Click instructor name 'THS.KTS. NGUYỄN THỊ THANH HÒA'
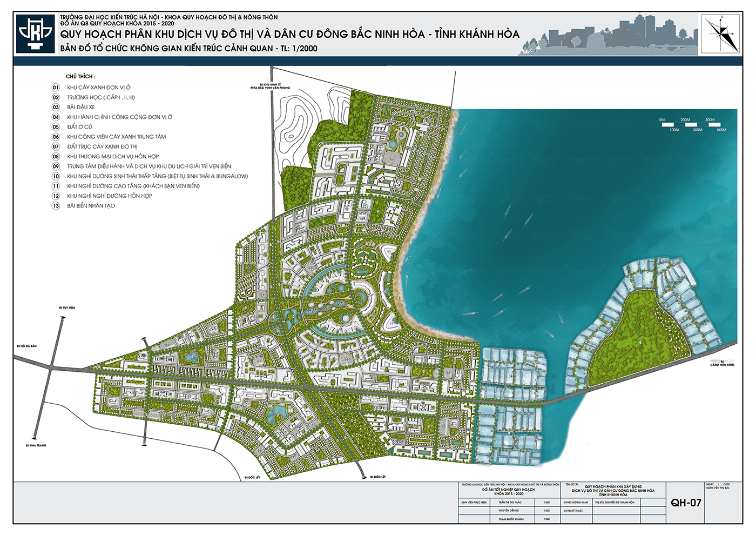The image size is (756, 535). 615,502
